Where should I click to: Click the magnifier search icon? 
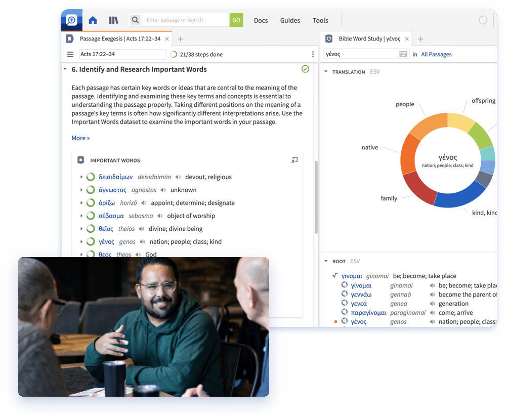click(x=135, y=20)
